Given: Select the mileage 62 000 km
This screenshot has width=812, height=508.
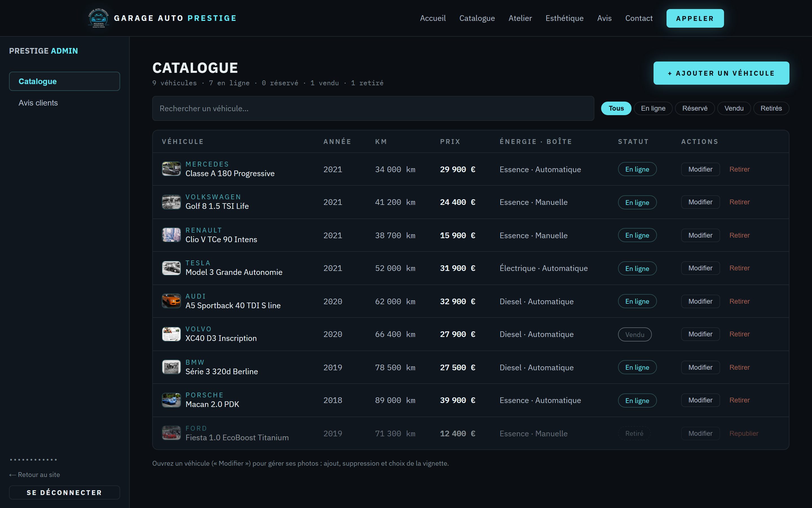Looking at the screenshot, I should (395, 301).
